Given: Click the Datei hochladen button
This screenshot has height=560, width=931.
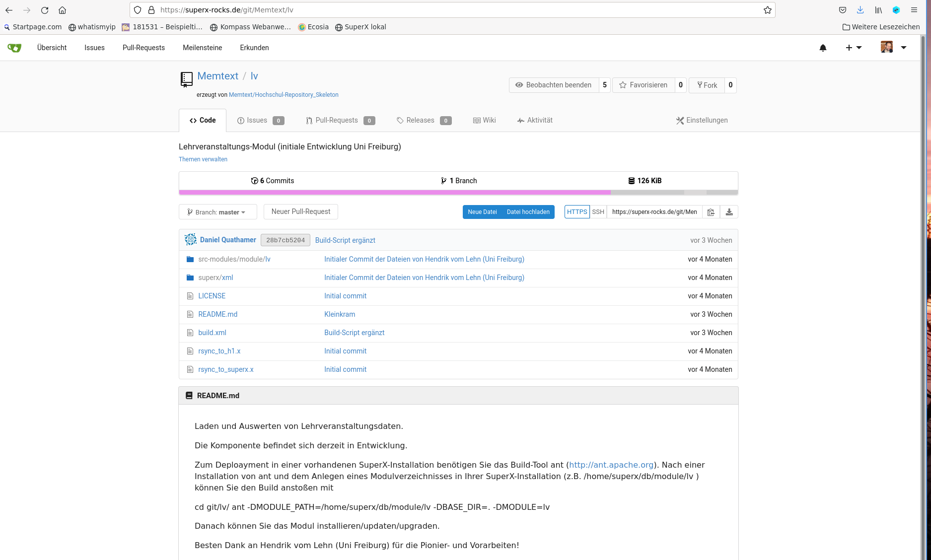Looking at the screenshot, I should [528, 212].
